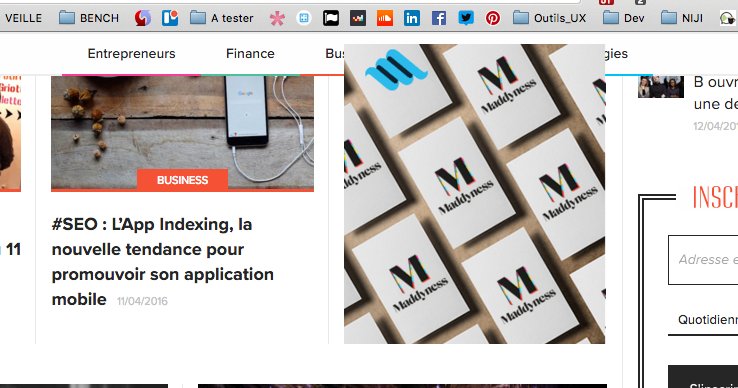Focus the Adresse email input field
738x388 pixels.
(x=703, y=260)
